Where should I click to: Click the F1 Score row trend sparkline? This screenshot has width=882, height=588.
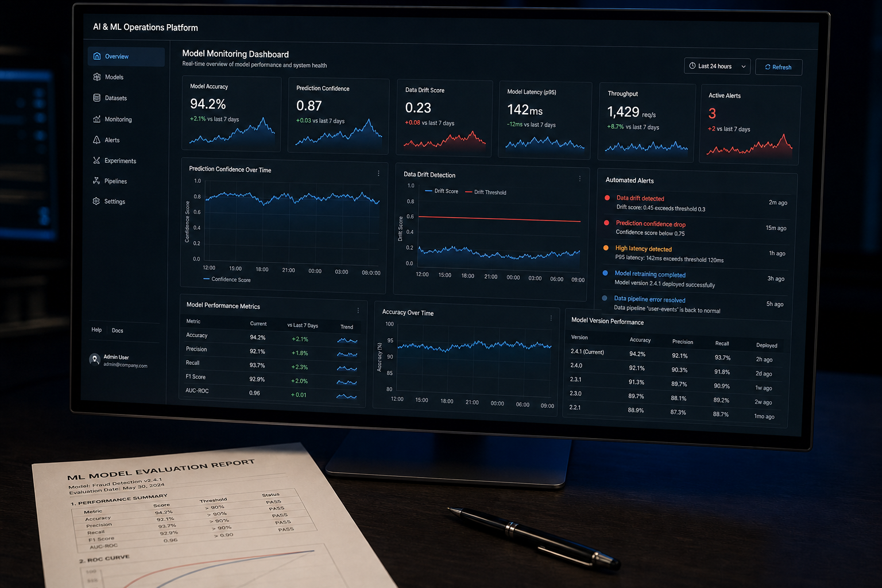point(347,382)
